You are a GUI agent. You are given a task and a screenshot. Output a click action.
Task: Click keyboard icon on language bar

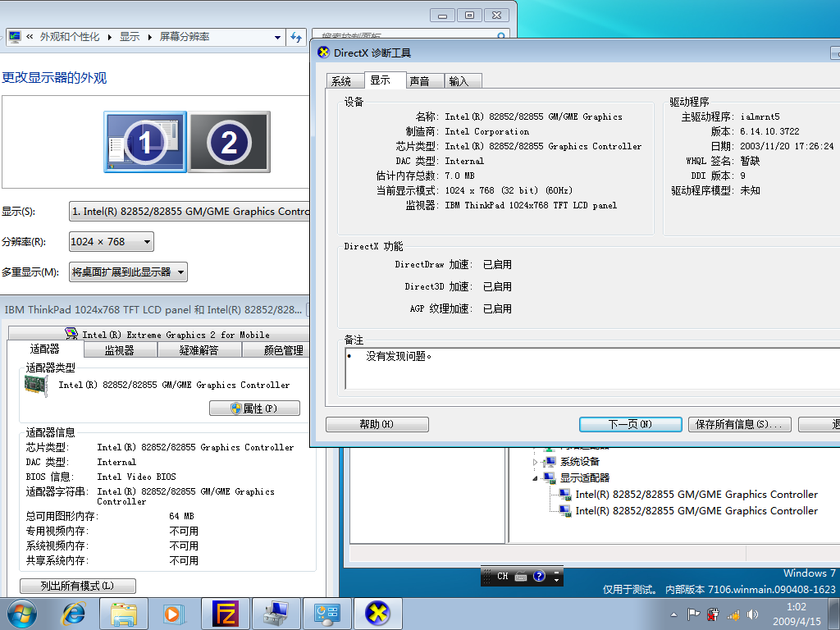[521, 577]
